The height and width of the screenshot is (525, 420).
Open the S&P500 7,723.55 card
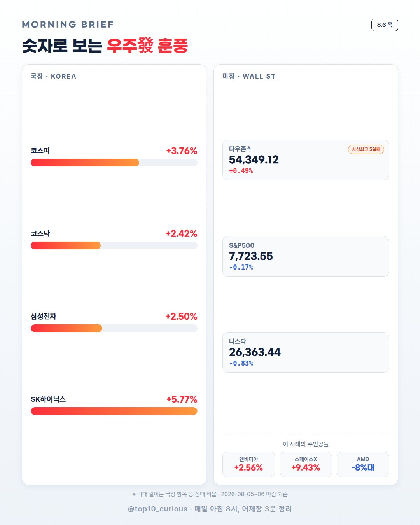pyautogui.click(x=306, y=256)
